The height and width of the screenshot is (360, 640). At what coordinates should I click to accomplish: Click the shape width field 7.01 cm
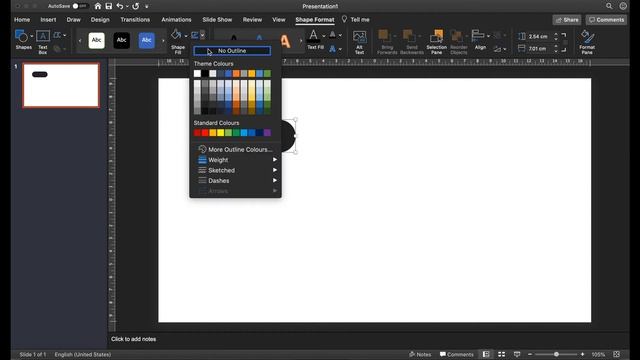coord(538,49)
